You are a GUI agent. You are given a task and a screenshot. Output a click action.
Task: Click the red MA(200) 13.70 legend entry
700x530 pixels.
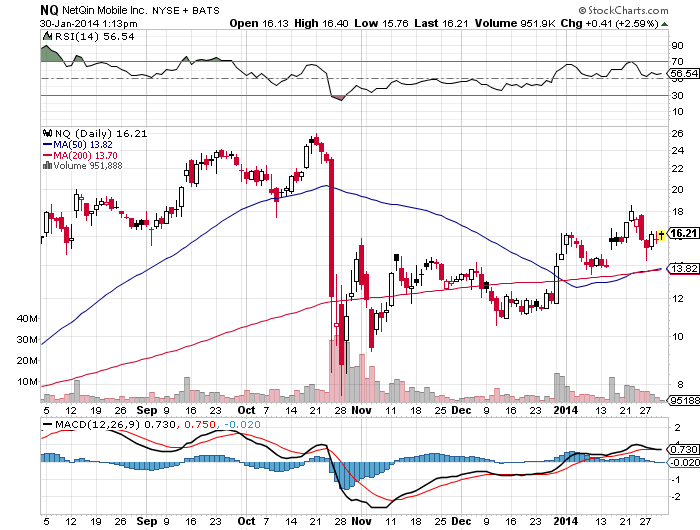pyautogui.click(x=80, y=155)
